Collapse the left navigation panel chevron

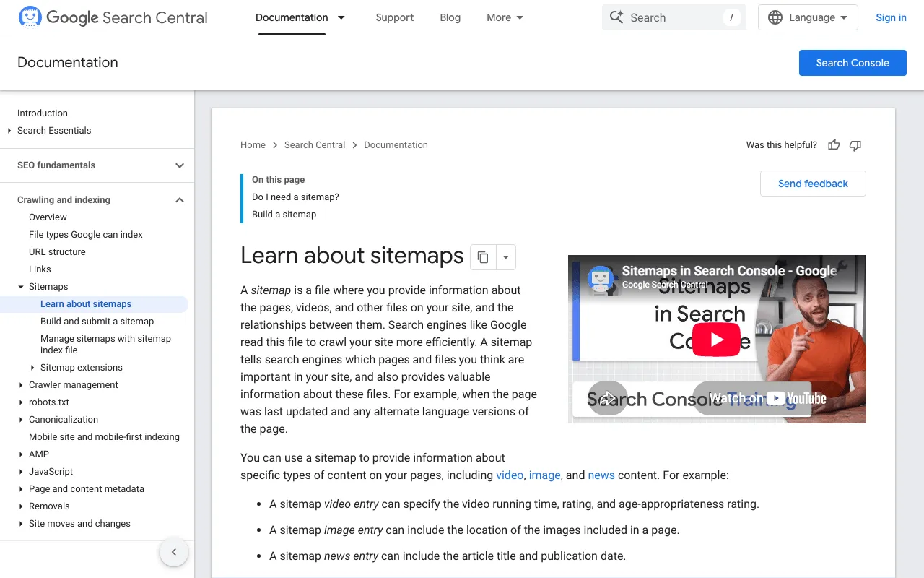coord(174,553)
